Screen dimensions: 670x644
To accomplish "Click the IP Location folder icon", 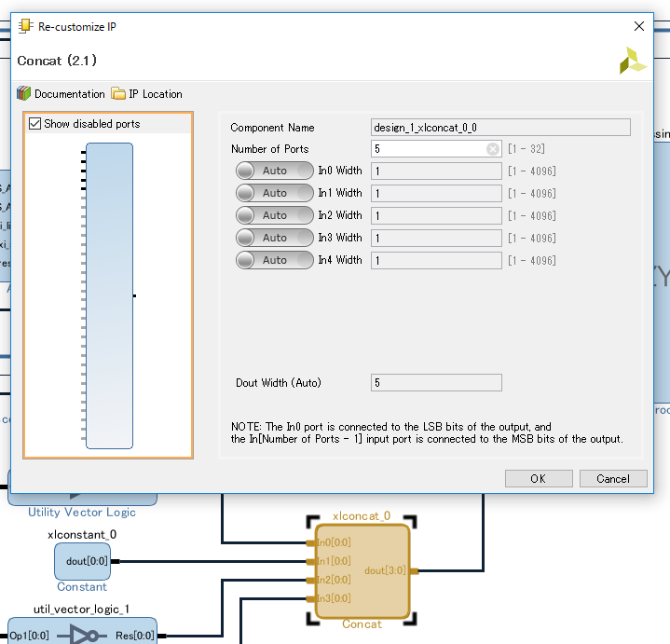I will click(118, 94).
